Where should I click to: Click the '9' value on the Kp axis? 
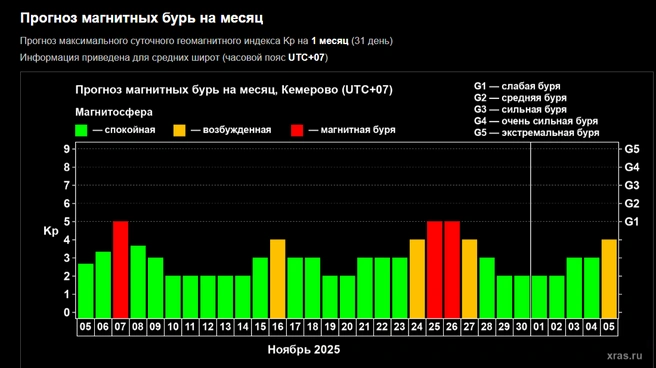point(67,149)
